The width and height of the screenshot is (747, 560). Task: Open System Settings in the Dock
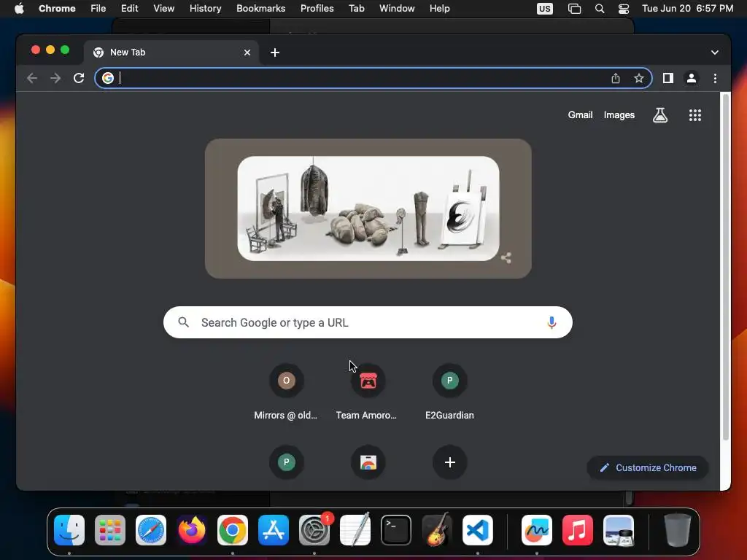(314, 530)
